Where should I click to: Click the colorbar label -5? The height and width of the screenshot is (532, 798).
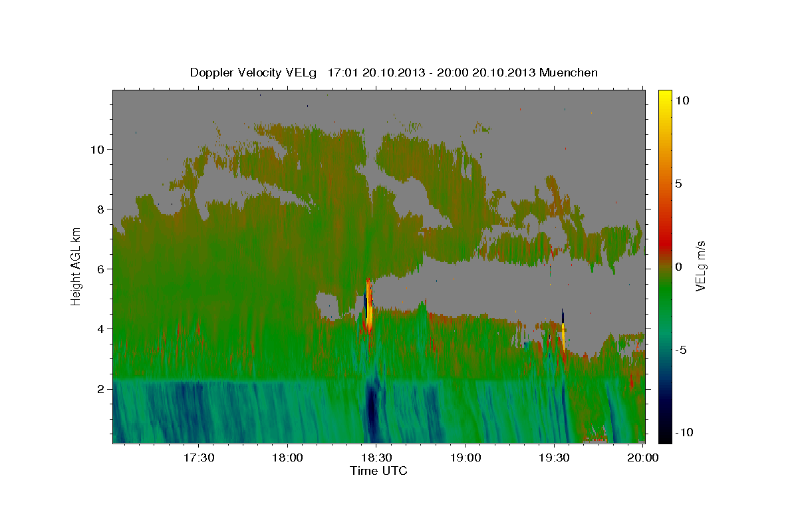coord(680,350)
